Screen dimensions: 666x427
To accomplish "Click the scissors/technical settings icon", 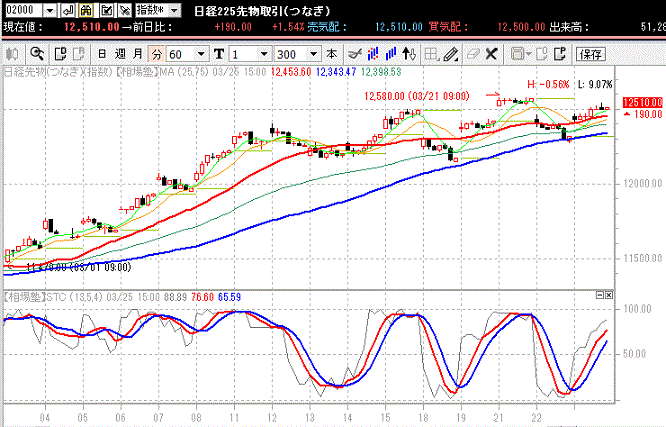I will coord(354,54).
